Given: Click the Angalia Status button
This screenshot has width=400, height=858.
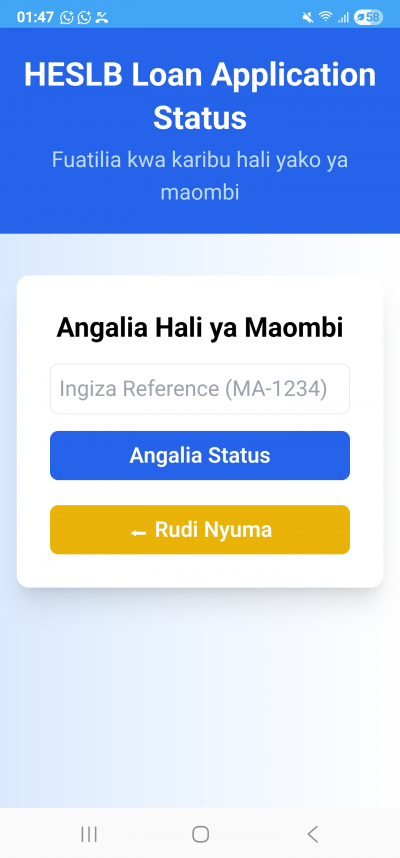Looking at the screenshot, I should pyautogui.click(x=200, y=455).
